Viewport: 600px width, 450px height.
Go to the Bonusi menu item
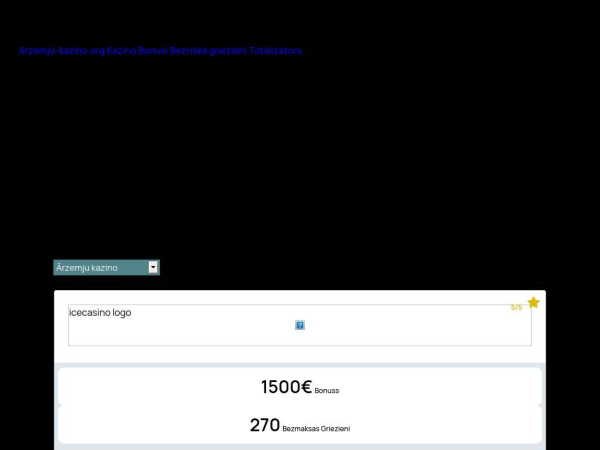153,51
